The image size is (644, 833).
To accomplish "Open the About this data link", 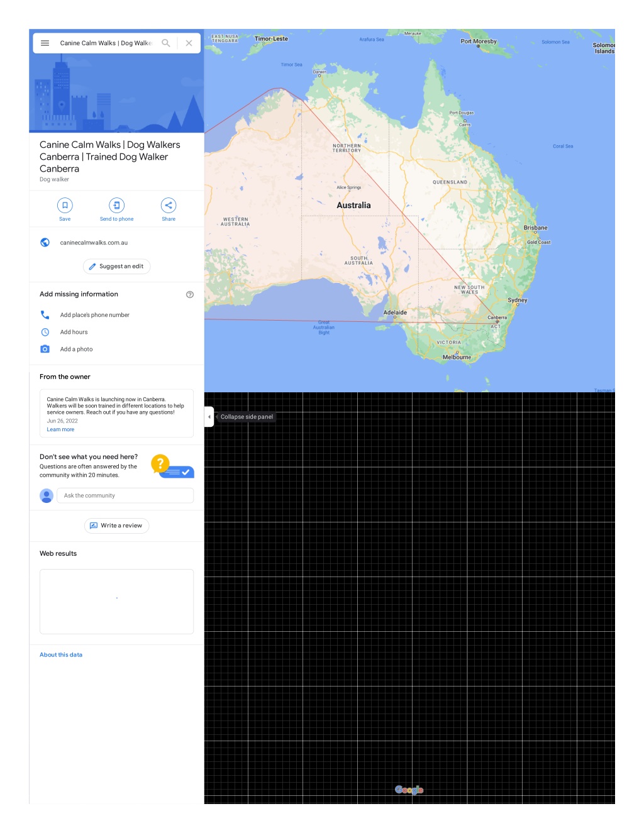I will [61, 654].
